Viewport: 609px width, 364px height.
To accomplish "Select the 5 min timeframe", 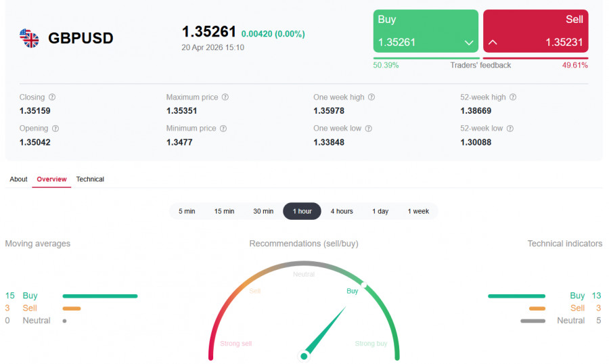I will point(187,211).
